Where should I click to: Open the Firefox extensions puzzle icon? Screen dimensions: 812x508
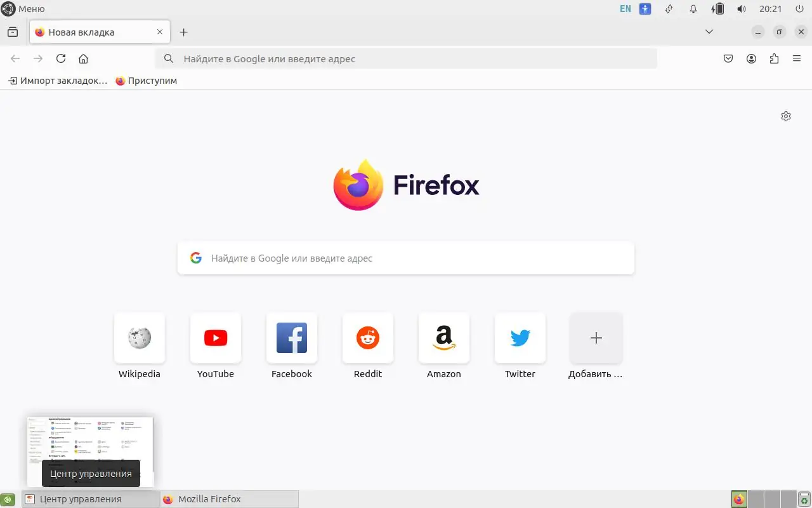774,59
